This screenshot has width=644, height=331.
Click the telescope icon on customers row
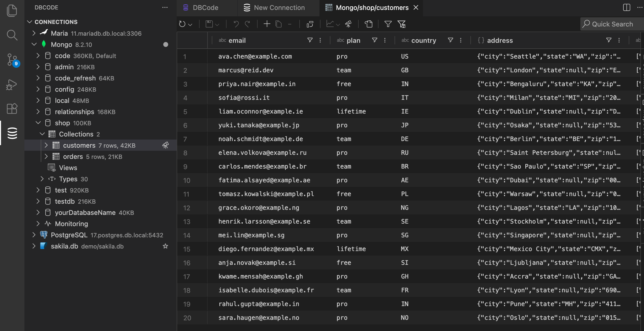[165, 145]
